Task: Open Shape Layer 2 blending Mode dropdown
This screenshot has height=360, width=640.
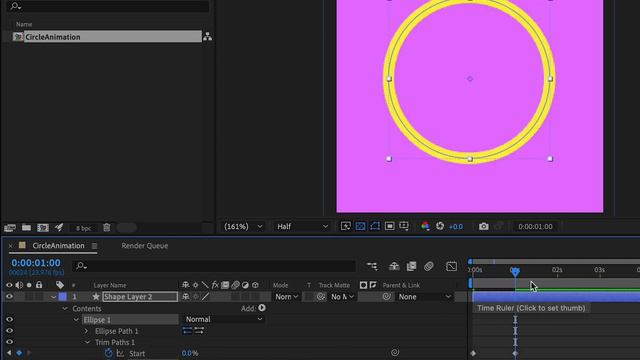Action: [286, 297]
